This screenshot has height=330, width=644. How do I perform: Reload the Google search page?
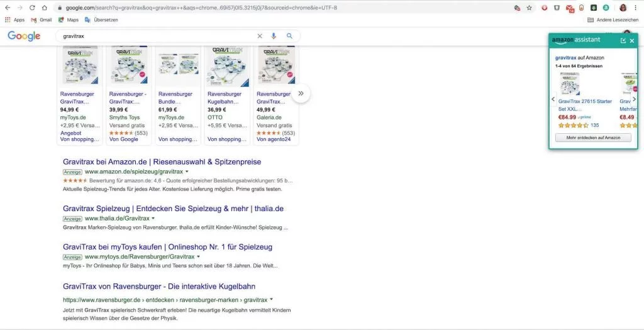click(x=32, y=8)
